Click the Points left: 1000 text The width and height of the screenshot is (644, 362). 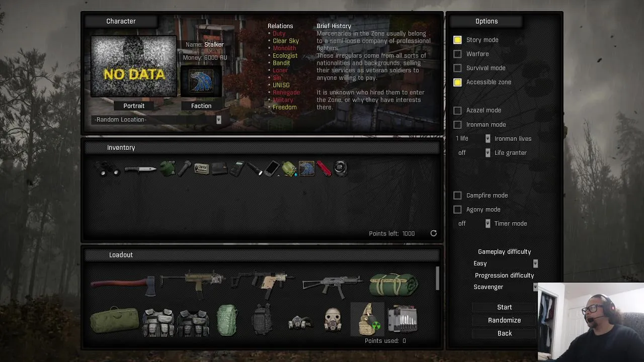[x=392, y=233]
